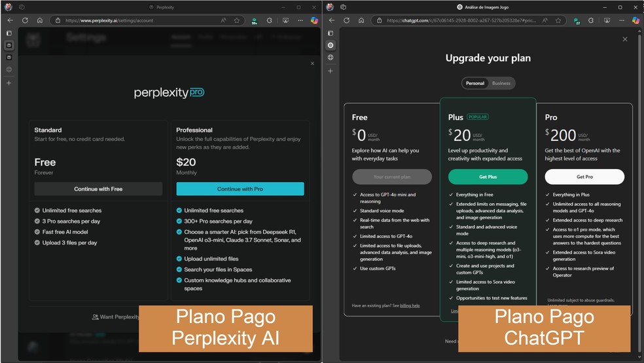The height and width of the screenshot is (363, 644).
Task: Select the active Perplexity vertical tab
Action: point(9,45)
